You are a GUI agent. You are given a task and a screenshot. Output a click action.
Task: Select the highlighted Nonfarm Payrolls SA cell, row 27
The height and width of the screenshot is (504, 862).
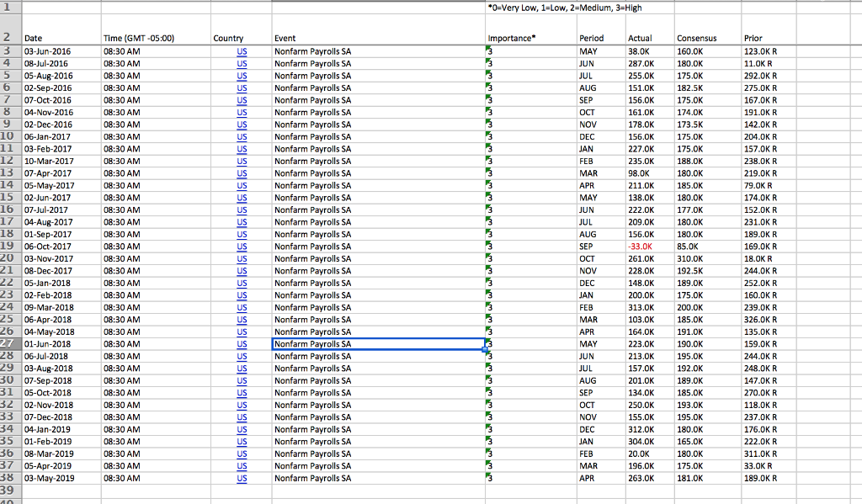(x=379, y=344)
